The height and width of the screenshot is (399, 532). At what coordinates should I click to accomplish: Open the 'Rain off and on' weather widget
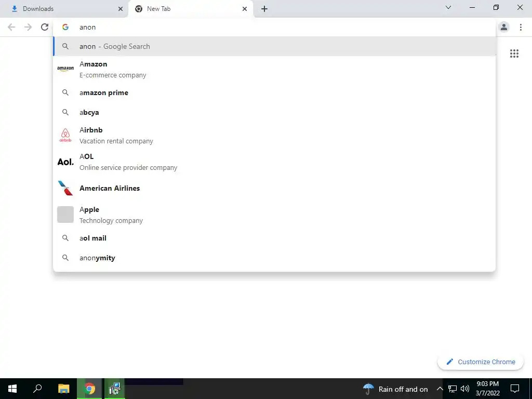coord(395,389)
